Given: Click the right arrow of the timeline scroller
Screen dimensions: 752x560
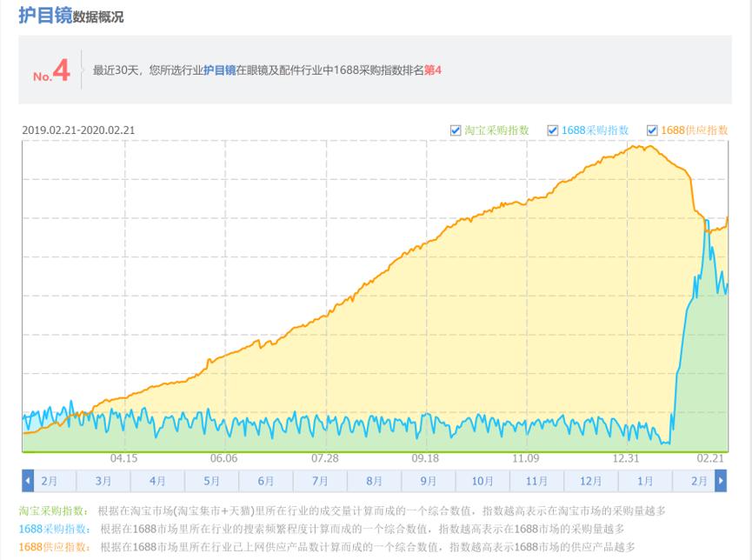Looking at the screenshot, I should [x=720, y=481].
